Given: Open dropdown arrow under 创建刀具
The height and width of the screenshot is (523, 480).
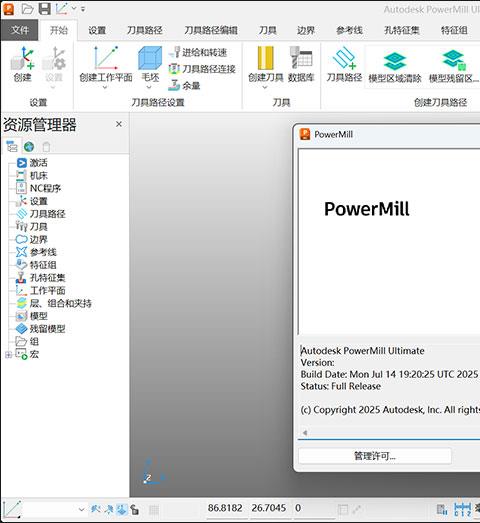Looking at the screenshot, I should coord(265,87).
